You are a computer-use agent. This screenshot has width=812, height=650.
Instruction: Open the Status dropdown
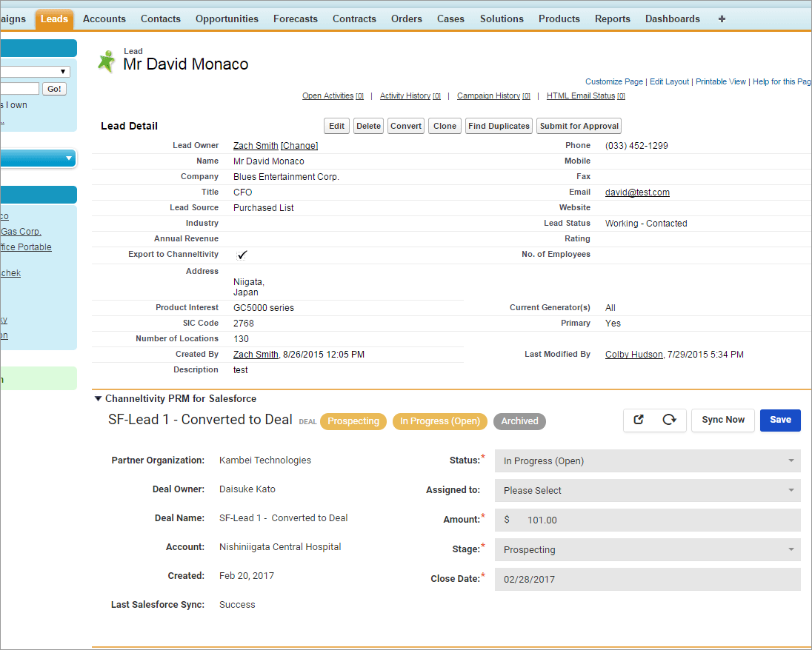648,460
